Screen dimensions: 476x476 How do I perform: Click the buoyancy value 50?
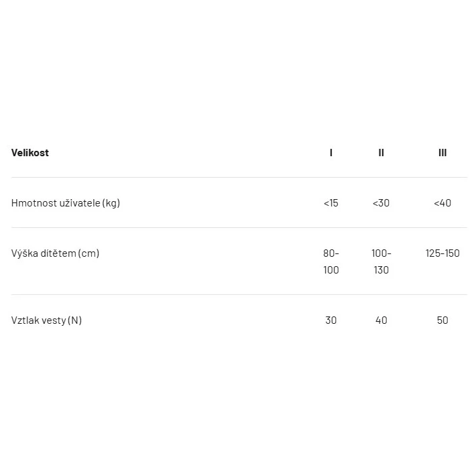point(442,320)
